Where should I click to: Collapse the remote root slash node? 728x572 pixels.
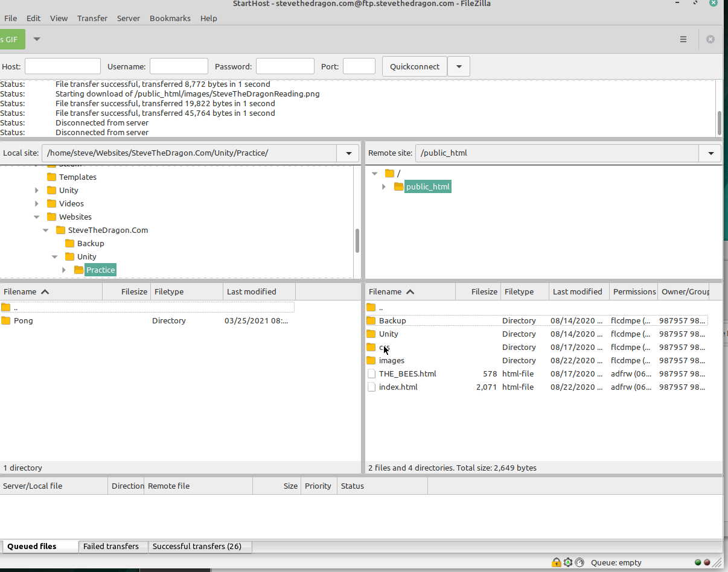click(375, 173)
